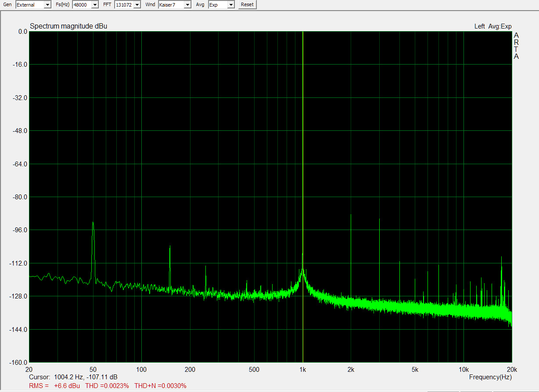Click the Frequency(Hz) axis label
This screenshot has width=539, height=392.
(x=490, y=377)
